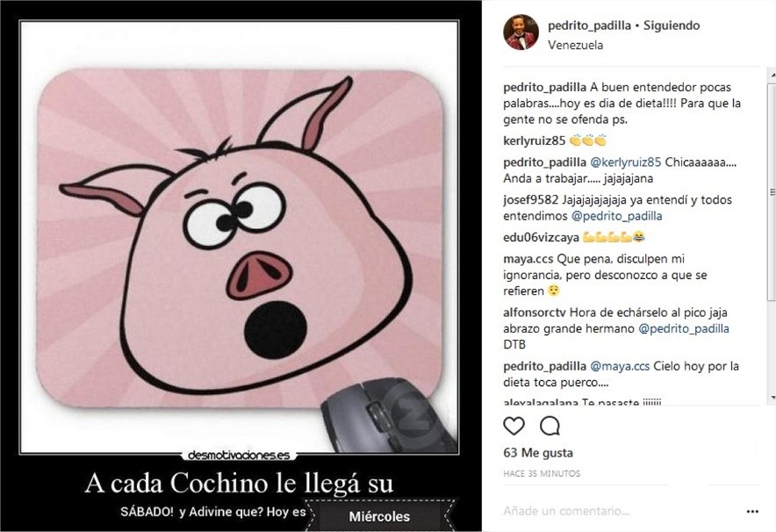Open kerlyruiz85 commenter profile
This screenshot has width=776, height=532.
pyautogui.click(x=534, y=140)
